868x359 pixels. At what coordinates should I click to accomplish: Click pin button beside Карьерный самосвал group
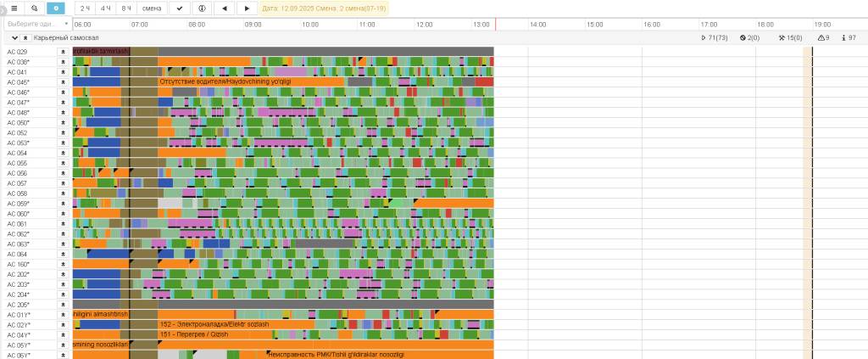25,38
